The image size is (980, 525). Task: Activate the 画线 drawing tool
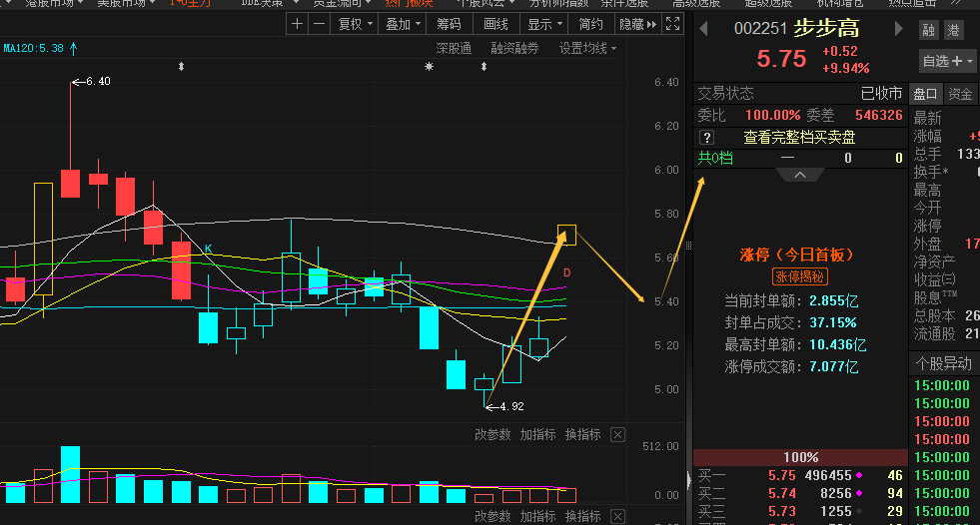pos(495,24)
